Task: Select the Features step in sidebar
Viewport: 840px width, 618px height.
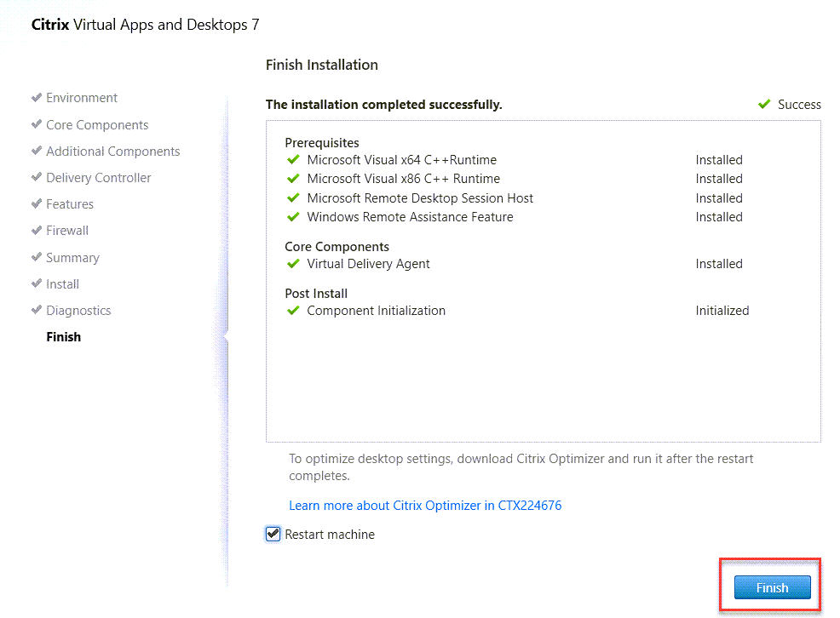Action: point(70,204)
